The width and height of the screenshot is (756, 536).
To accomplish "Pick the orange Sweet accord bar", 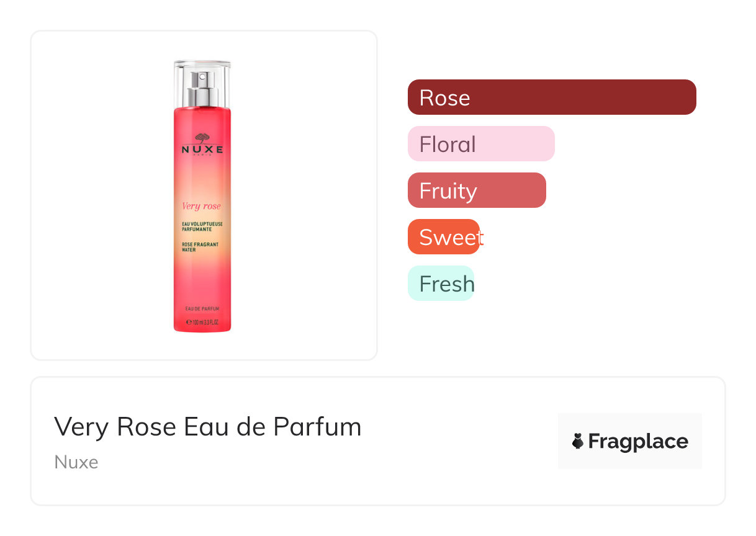I will click(444, 237).
